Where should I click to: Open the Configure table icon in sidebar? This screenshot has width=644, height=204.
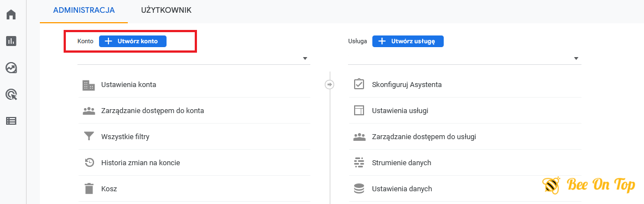click(x=11, y=121)
